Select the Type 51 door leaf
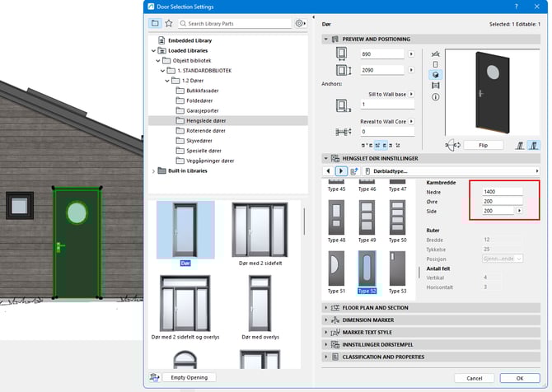552x392 pixels. 338,271
